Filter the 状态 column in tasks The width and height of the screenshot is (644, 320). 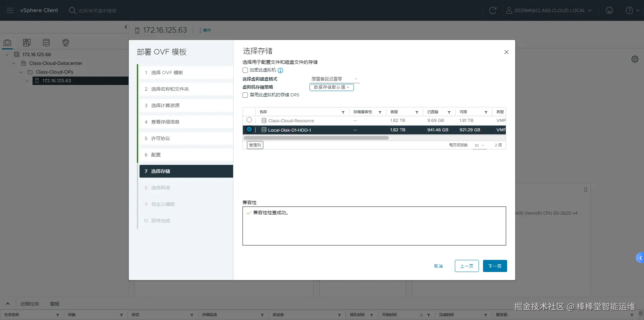pos(192,315)
